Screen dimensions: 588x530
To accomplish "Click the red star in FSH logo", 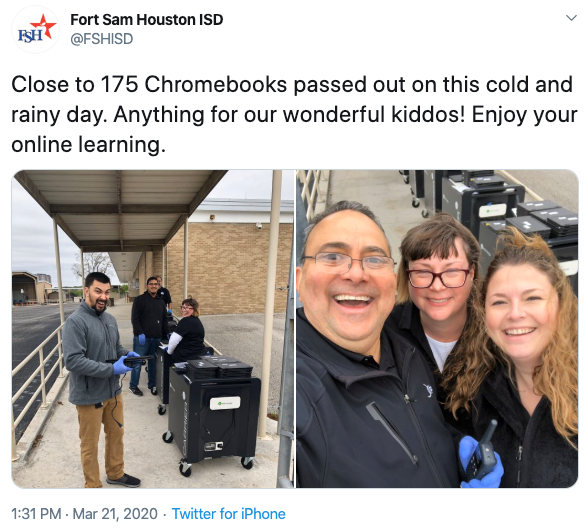I will click(x=44, y=26).
